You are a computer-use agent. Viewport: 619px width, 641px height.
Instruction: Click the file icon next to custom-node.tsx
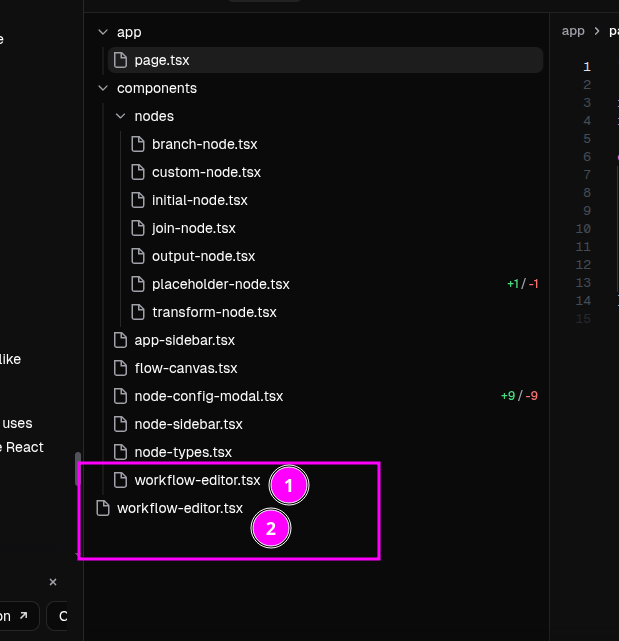(138, 172)
